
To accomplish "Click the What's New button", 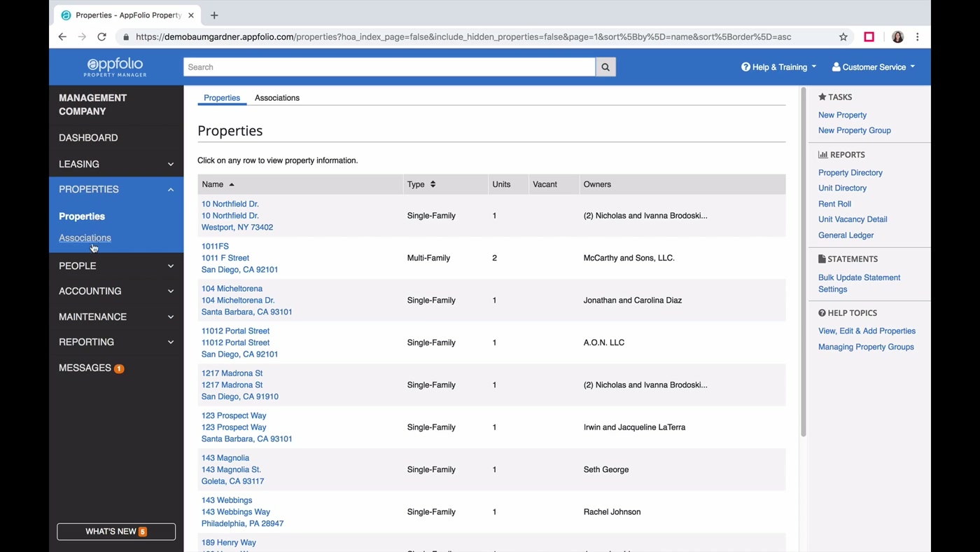I will 116,532.
